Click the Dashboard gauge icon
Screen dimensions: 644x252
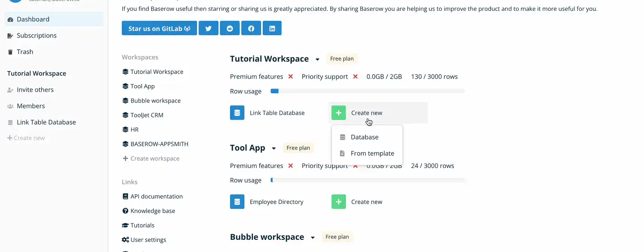(10, 19)
